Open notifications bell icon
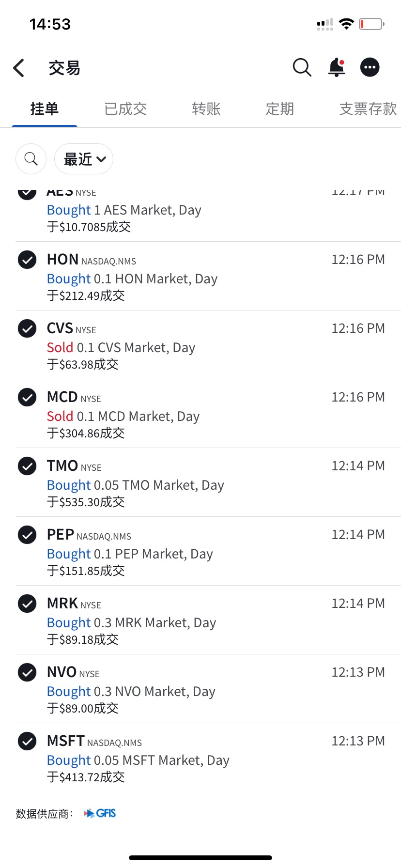The height and width of the screenshot is (868, 401). tap(337, 67)
